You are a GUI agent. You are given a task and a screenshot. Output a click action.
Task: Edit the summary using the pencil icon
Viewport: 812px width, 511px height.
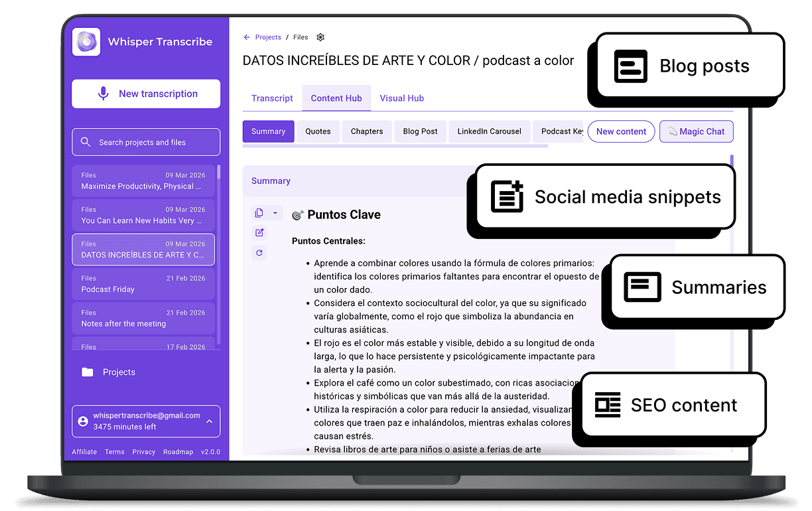pyautogui.click(x=259, y=232)
